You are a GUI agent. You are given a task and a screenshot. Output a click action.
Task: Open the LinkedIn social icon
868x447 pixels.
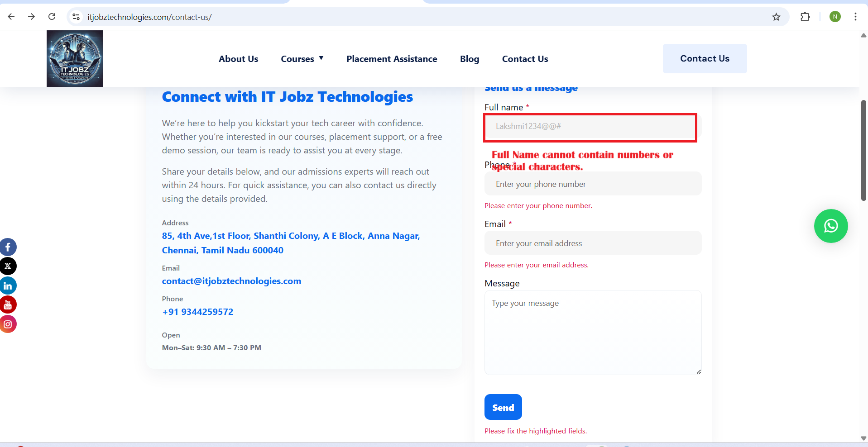tap(8, 286)
